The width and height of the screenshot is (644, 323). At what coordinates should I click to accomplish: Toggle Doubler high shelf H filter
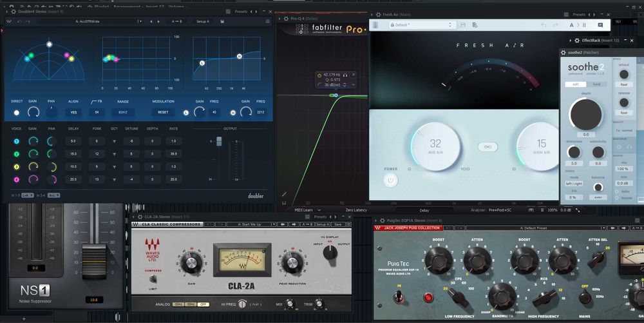click(x=233, y=113)
